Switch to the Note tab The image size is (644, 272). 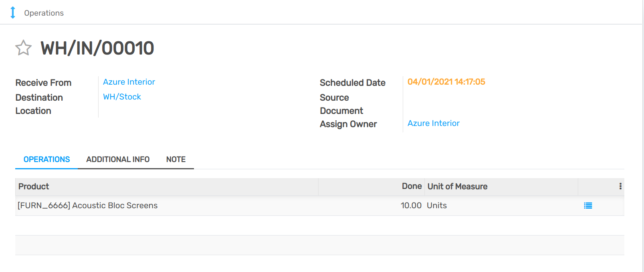point(176,159)
